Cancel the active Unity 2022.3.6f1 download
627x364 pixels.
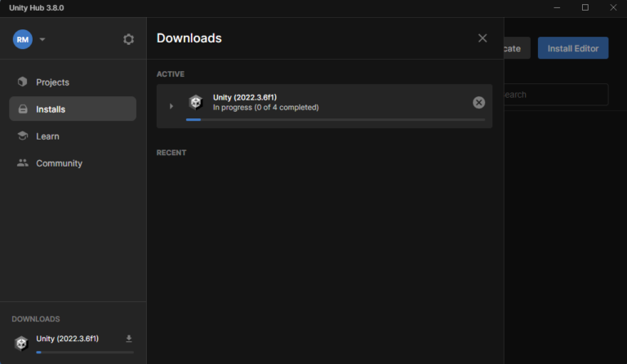click(478, 102)
